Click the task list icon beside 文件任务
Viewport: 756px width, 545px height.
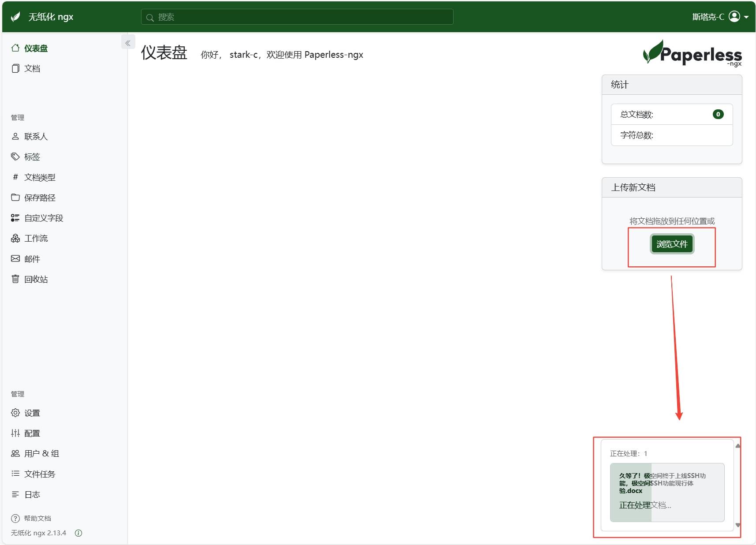coord(15,474)
